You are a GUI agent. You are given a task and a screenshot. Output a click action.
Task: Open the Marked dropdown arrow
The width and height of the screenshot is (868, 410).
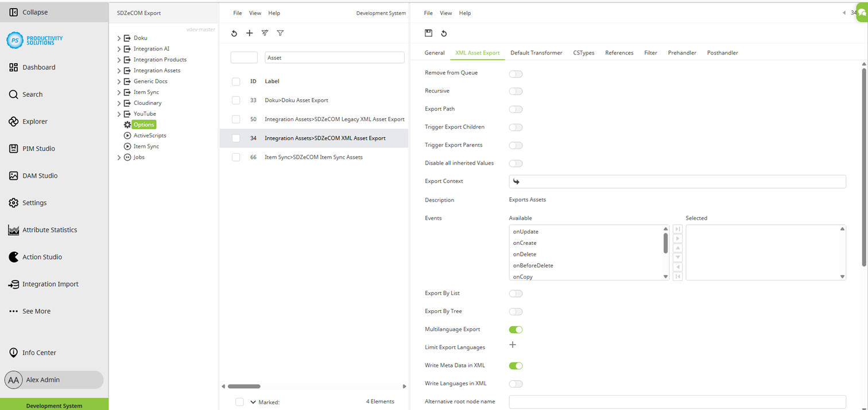pos(253,402)
